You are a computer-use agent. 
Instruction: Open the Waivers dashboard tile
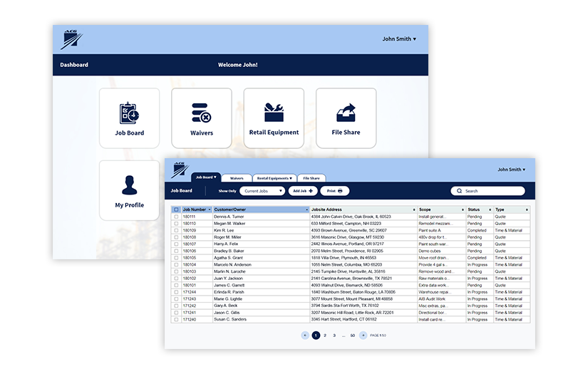coord(202,118)
